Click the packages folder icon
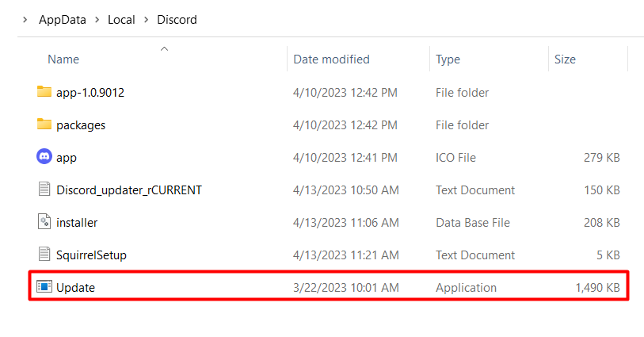The width and height of the screenshot is (644, 337). coord(44,124)
